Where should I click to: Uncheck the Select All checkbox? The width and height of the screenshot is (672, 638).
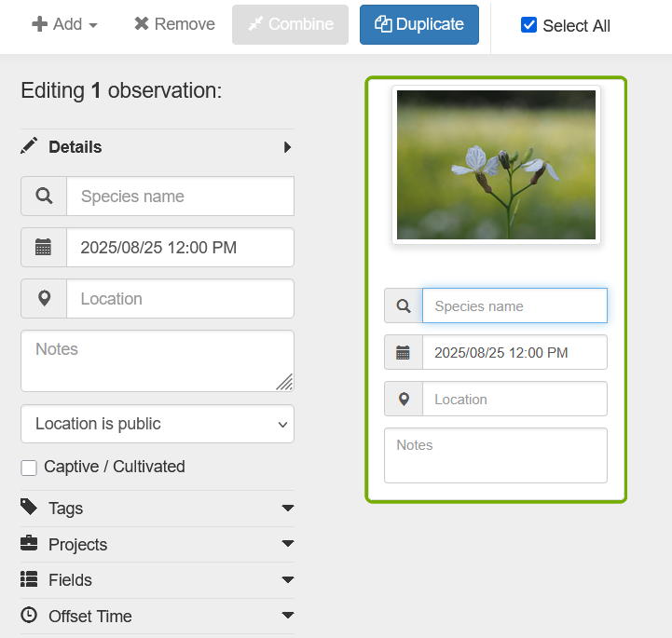(x=528, y=25)
